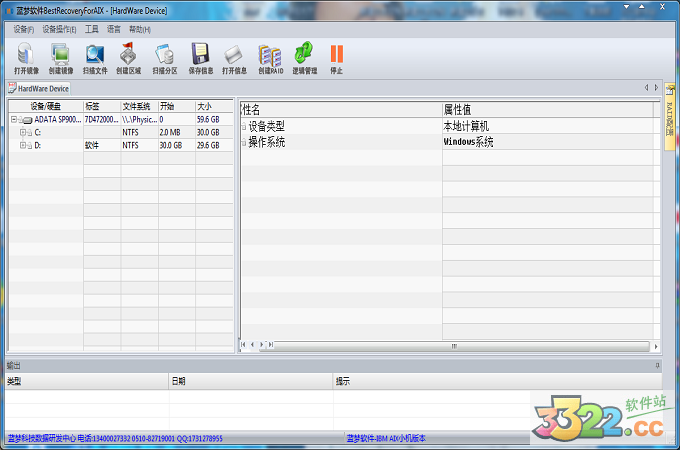The height and width of the screenshot is (450, 680).
Task: Click the 标签 column header
Action: (102, 106)
